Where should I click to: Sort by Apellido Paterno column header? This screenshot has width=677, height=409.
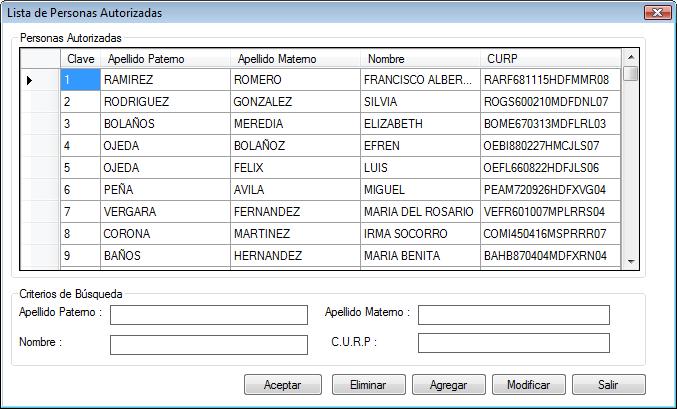(x=165, y=59)
